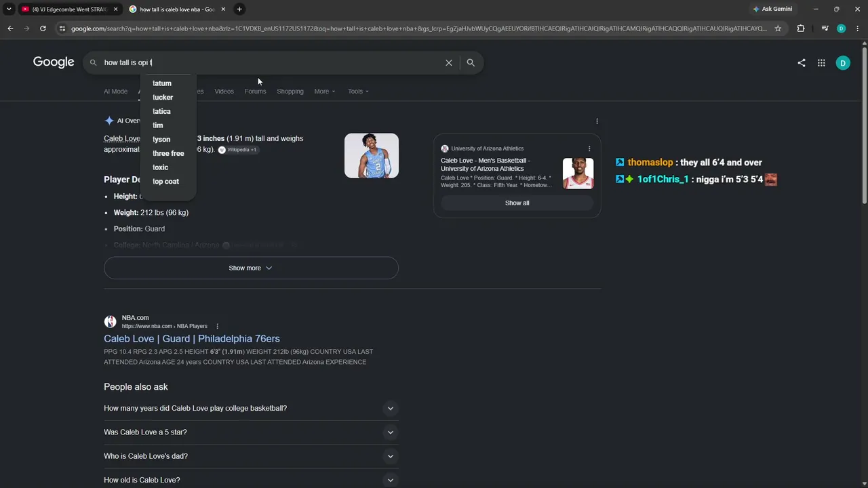Open the Tools dropdown

pyautogui.click(x=358, y=91)
